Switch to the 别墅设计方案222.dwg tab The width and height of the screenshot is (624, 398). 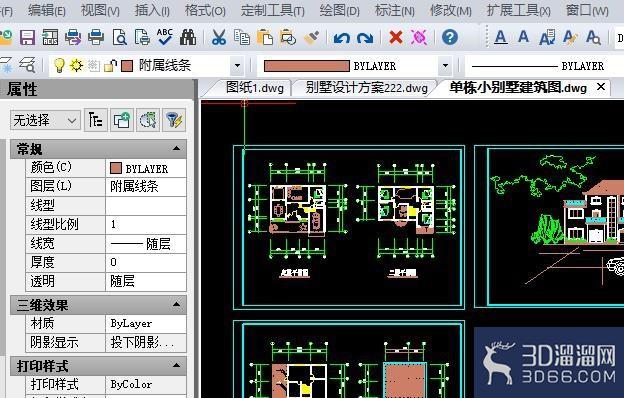tap(367, 88)
